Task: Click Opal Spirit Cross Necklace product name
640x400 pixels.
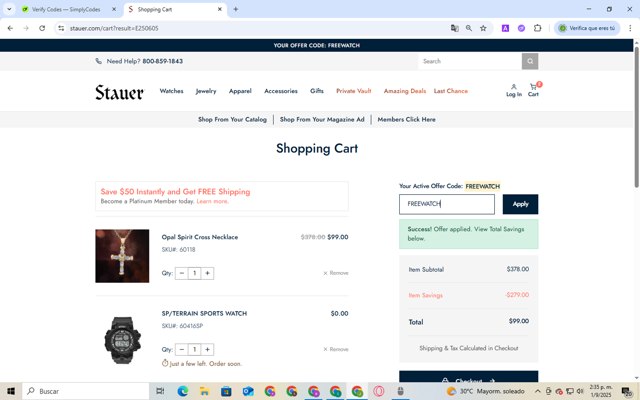Action: (200, 237)
